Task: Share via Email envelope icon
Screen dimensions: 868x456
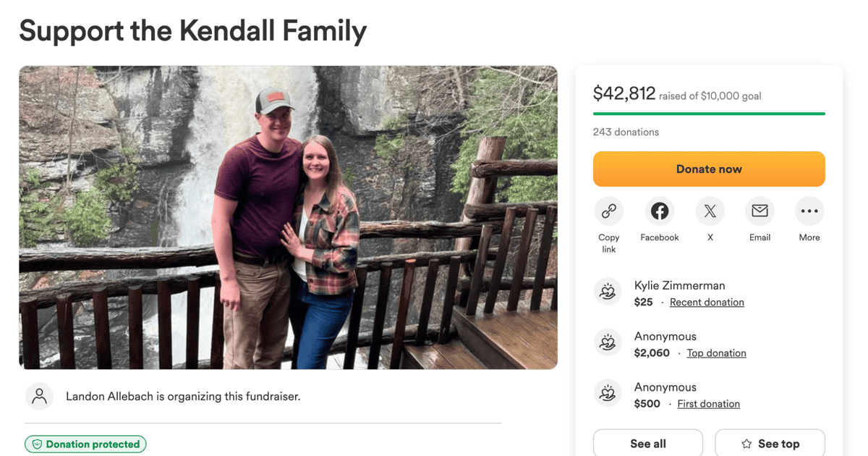Action: (x=759, y=211)
